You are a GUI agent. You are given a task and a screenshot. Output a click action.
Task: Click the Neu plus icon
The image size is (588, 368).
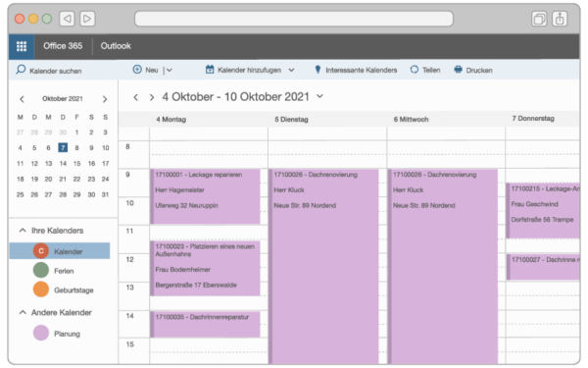coord(137,70)
